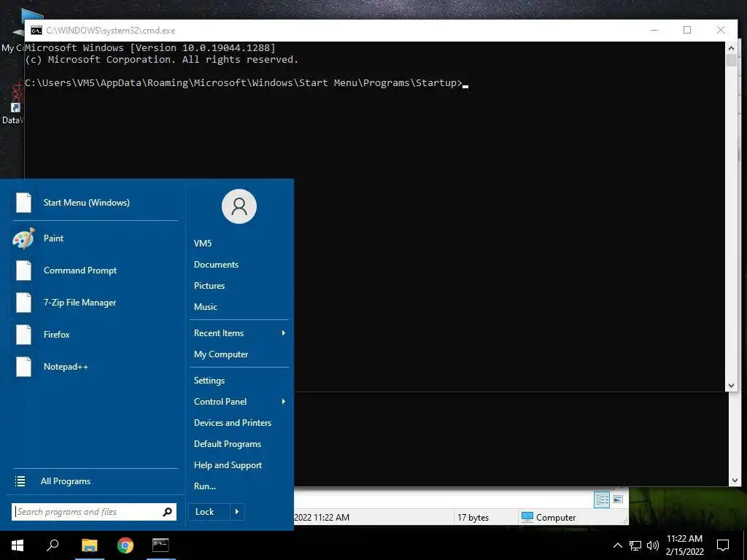Screen dimensions: 747x560
Task: Click the 17 bytes status text
Action: coord(473,518)
